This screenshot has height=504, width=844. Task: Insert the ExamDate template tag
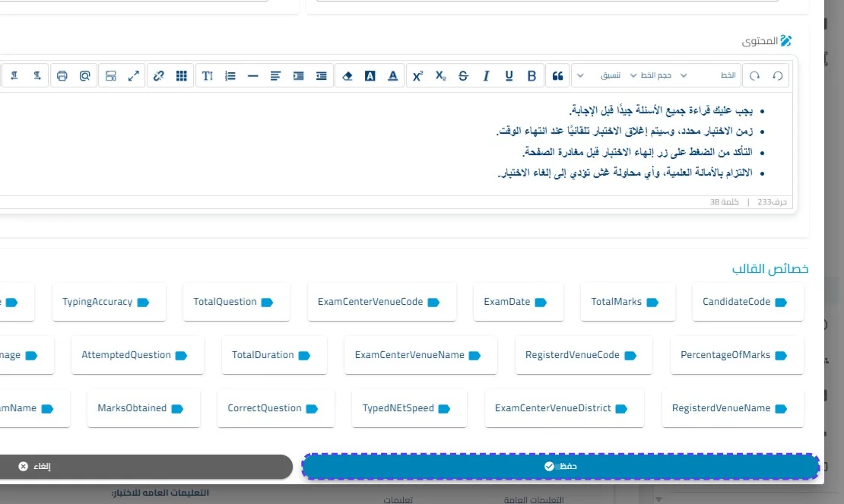519,302
